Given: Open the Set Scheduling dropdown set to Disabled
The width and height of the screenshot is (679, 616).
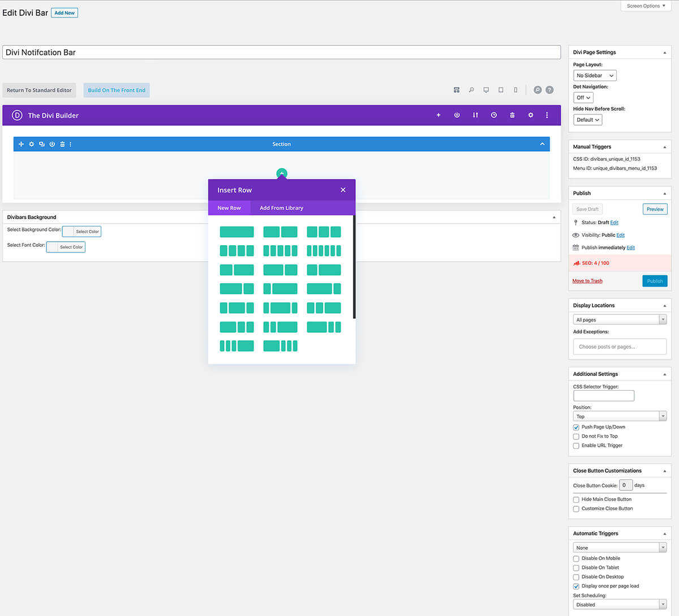Looking at the screenshot, I should click(620, 605).
